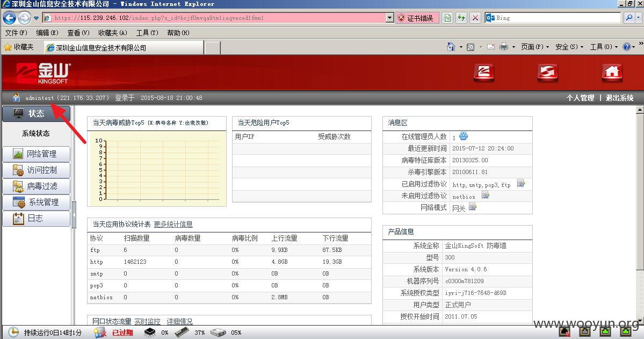Open the recent pages dropdown arrow
The image size is (644, 339).
pyautogui.click(x=36, y=18)
